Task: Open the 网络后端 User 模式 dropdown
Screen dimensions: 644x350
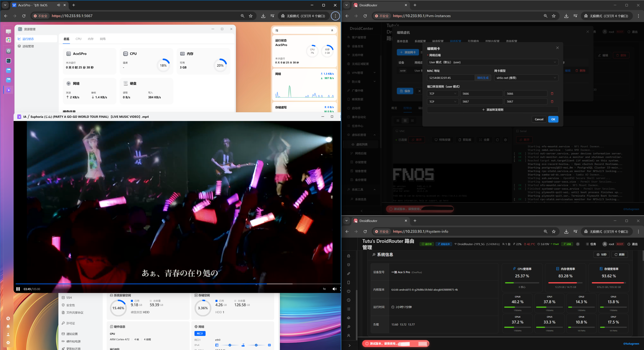Action: click(x=492, y=62)
